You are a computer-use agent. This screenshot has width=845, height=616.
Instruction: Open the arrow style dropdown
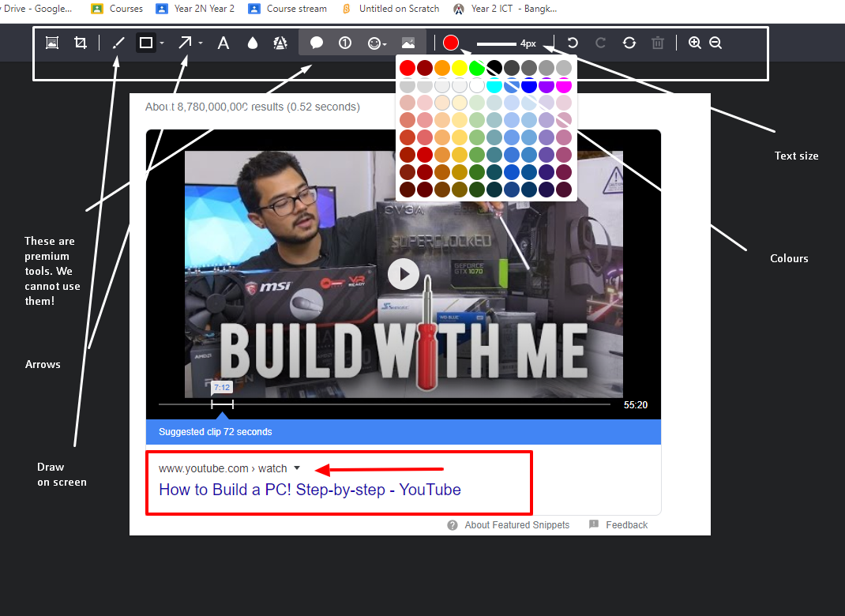[201, 43]
